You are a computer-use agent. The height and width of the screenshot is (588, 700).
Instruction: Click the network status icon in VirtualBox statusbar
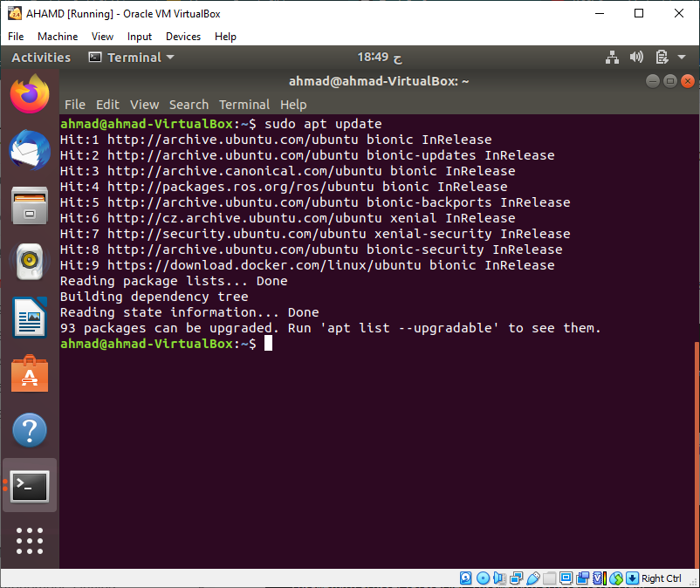coord(515,578)
